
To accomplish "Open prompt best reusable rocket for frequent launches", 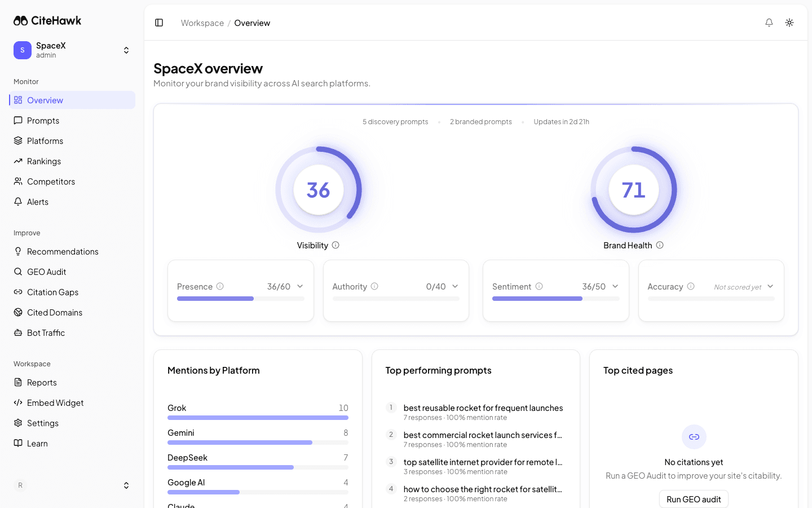I will pyautogui.click(x=475, y=412).
